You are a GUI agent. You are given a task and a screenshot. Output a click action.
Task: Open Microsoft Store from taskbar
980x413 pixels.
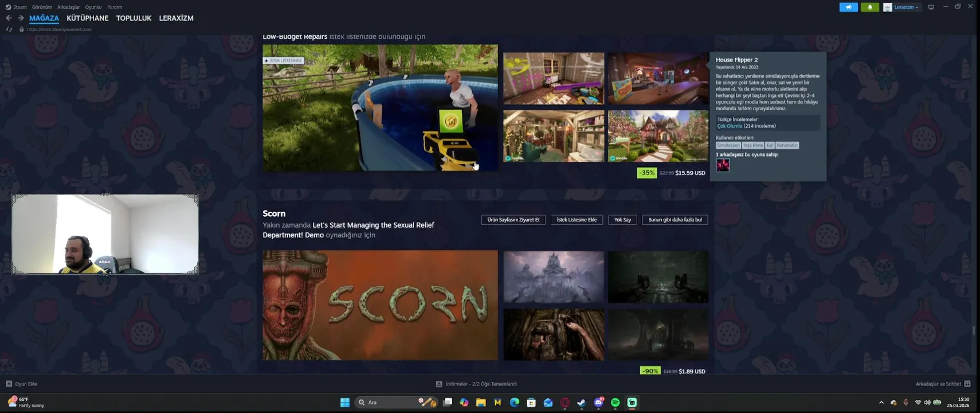531,403
